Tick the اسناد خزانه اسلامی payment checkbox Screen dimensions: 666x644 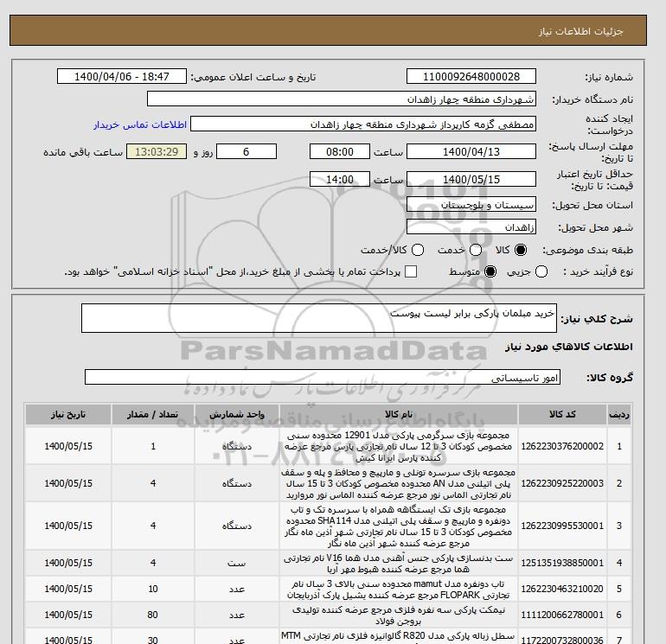411,271
